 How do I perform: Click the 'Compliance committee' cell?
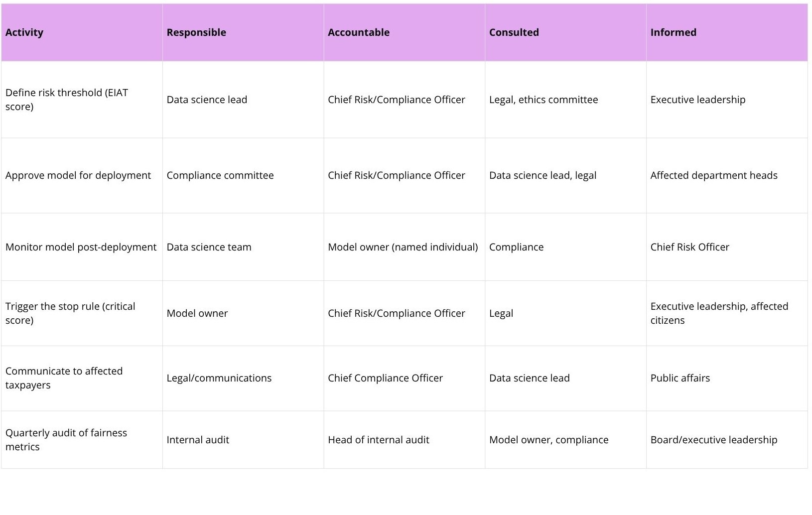(243, 175)
